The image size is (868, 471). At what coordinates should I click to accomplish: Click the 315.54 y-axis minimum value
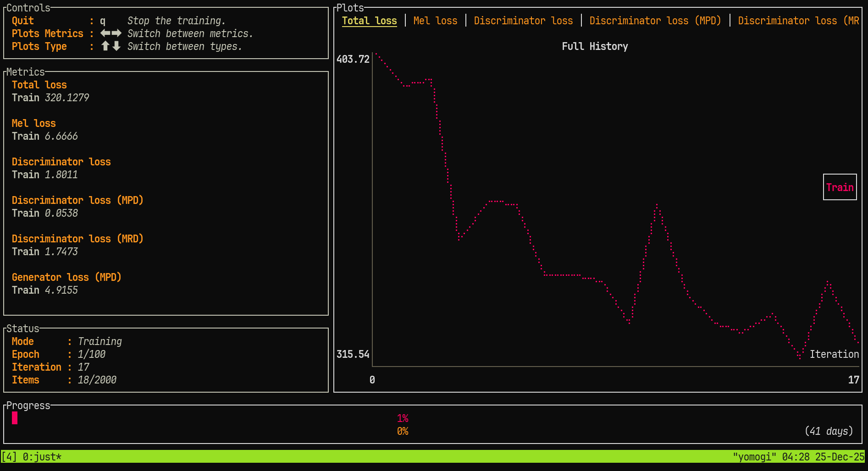pyautogui.click(x=353, y=354)
